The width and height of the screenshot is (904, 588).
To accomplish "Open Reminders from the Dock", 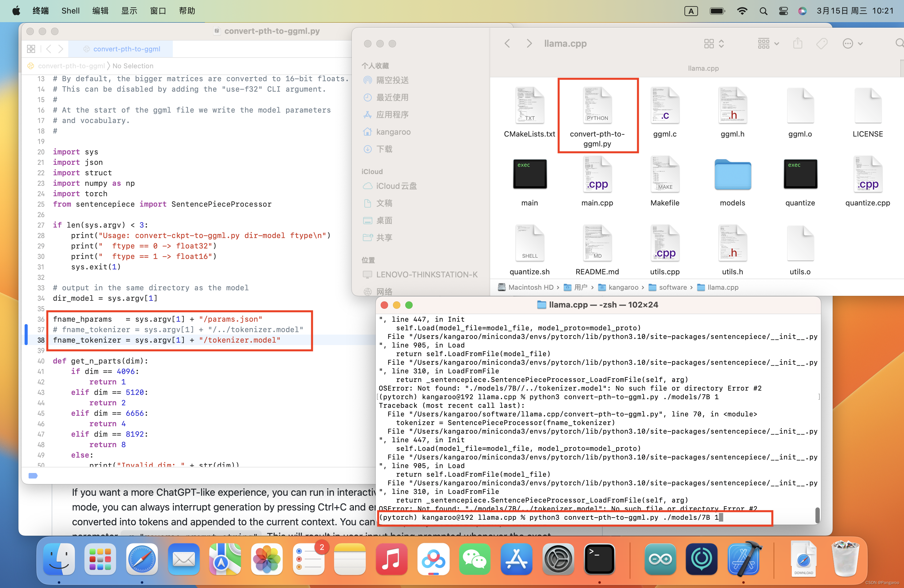I will coord(308,559).
